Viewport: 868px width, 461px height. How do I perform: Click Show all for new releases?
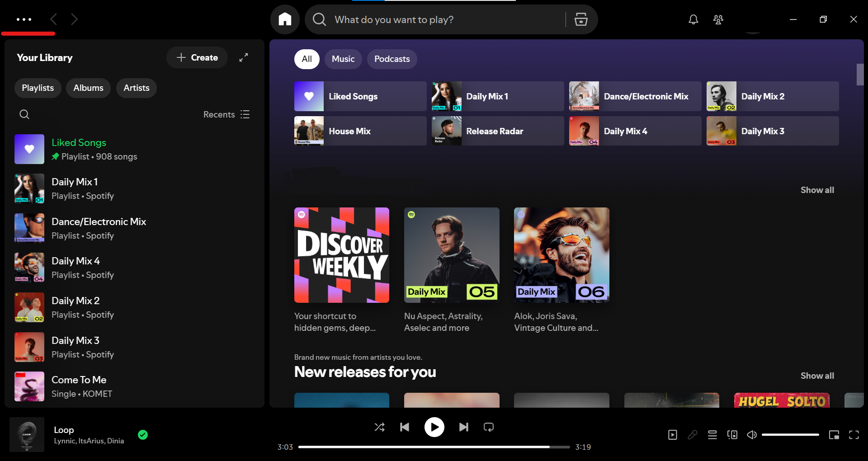pyautogui.click(x=817, y=376)
